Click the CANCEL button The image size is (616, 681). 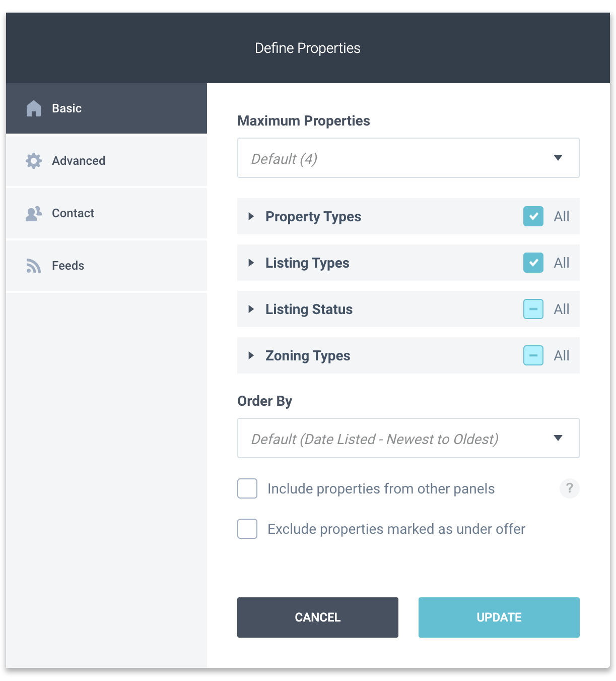pos(317,617)
